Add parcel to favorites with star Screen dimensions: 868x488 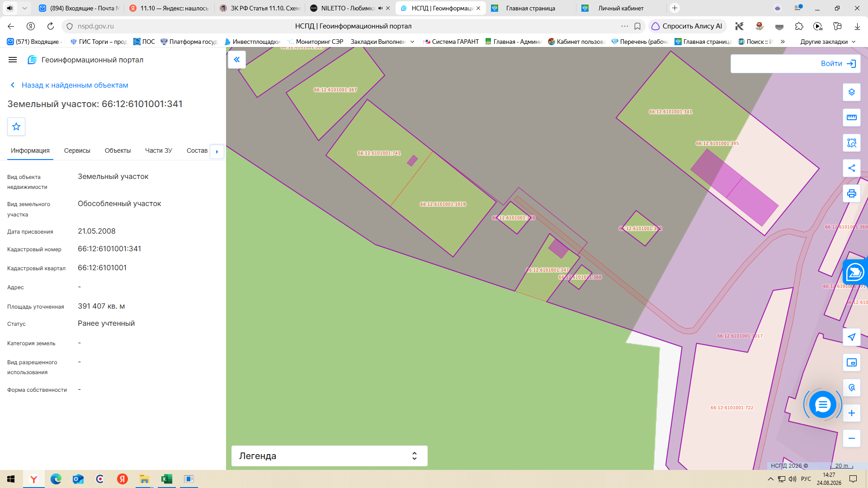coord(16,127)
